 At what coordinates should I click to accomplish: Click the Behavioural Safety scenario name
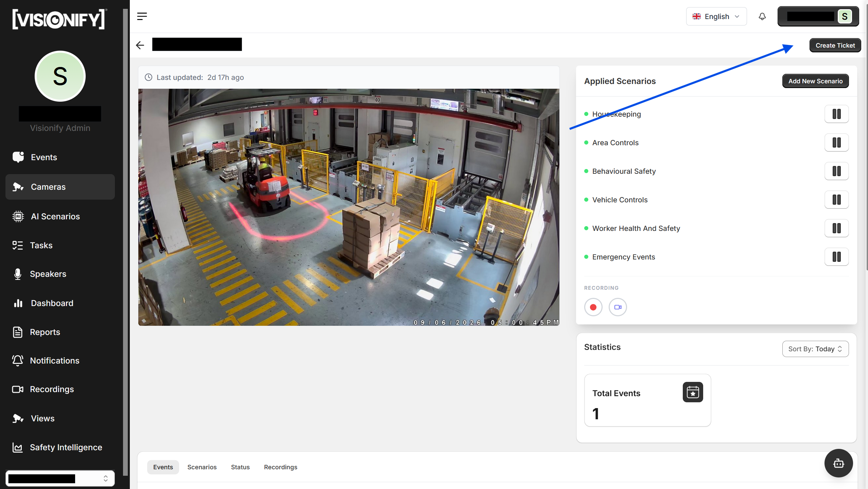click(x=624, y=171)
